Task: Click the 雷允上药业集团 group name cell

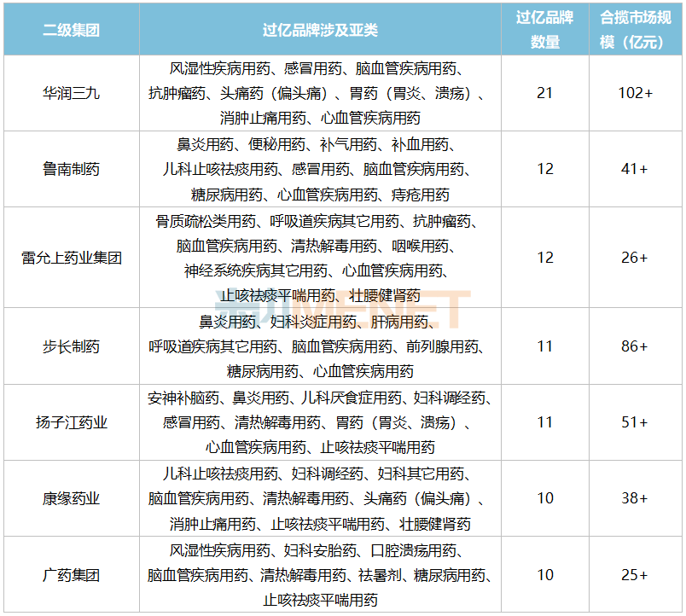Action: point(71,258)
